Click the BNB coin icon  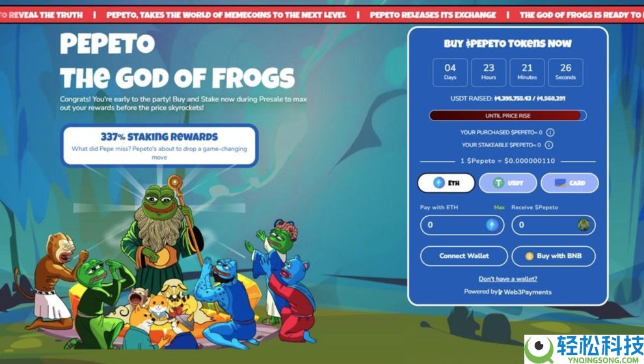click(x=530, y=257)
